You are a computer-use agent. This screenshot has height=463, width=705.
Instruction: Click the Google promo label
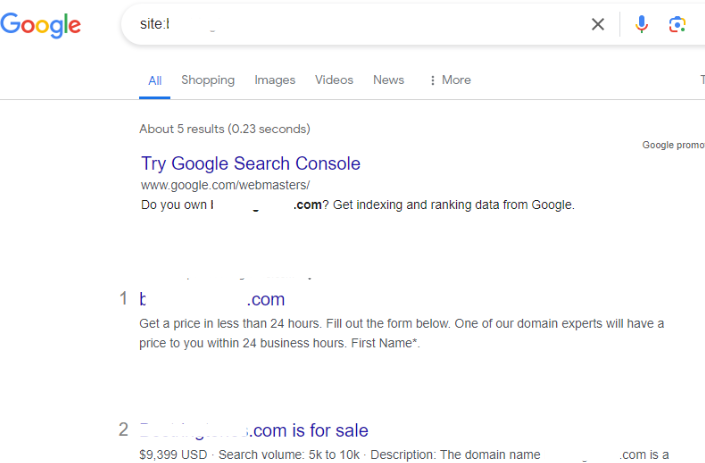click(x=673, y=145)
